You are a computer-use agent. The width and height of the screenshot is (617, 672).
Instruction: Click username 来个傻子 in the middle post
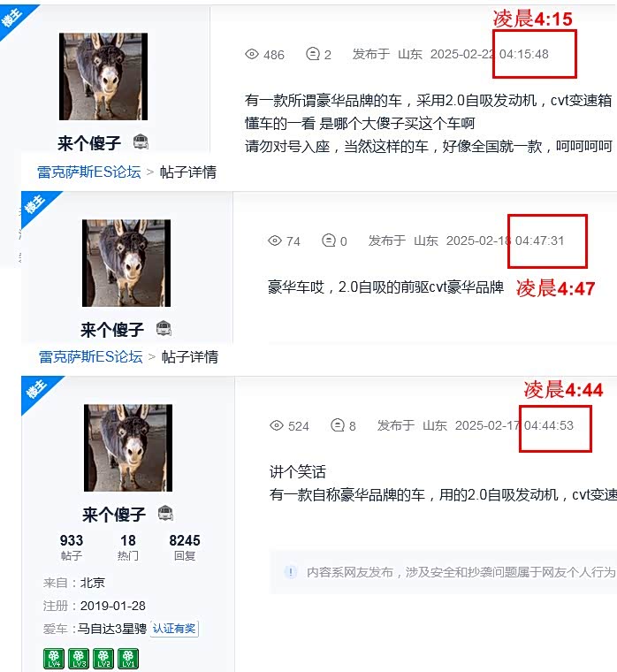(x=112, y=330)
